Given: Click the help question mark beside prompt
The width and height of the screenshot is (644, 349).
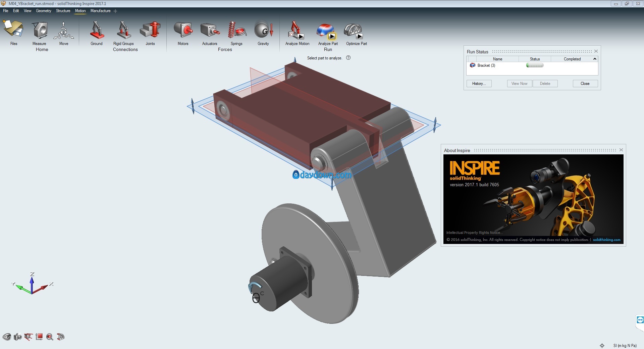Looking at the screenshot, I should tap(348, 58).
